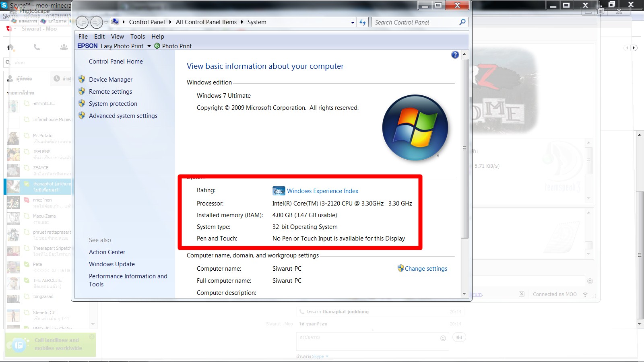
Task: Click the 'Siwarut-PC' value beside Full computer name
Action: coord(287,281)
